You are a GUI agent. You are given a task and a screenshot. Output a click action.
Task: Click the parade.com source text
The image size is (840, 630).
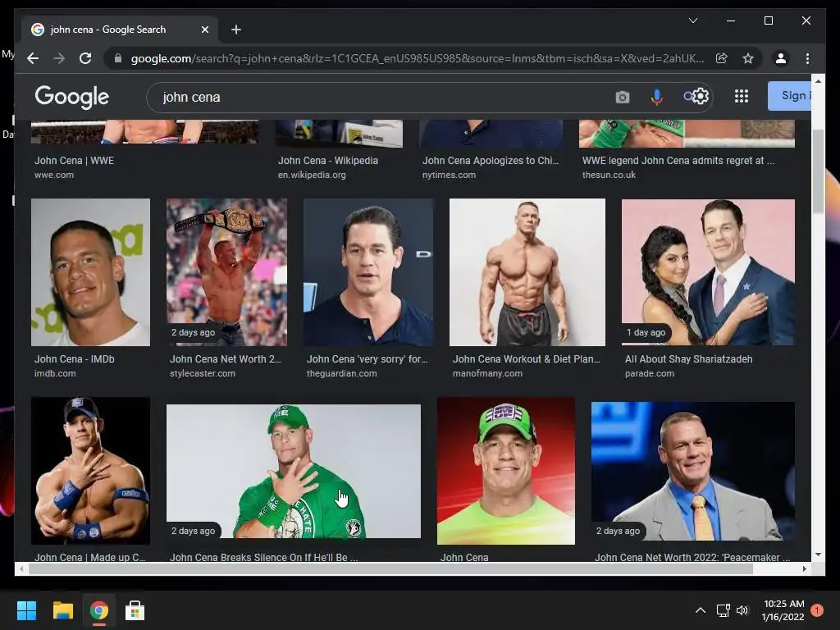pos(650,373)
